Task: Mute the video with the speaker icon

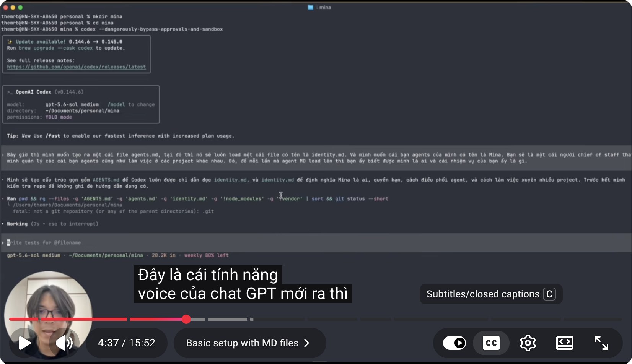Action: (65, 343)
